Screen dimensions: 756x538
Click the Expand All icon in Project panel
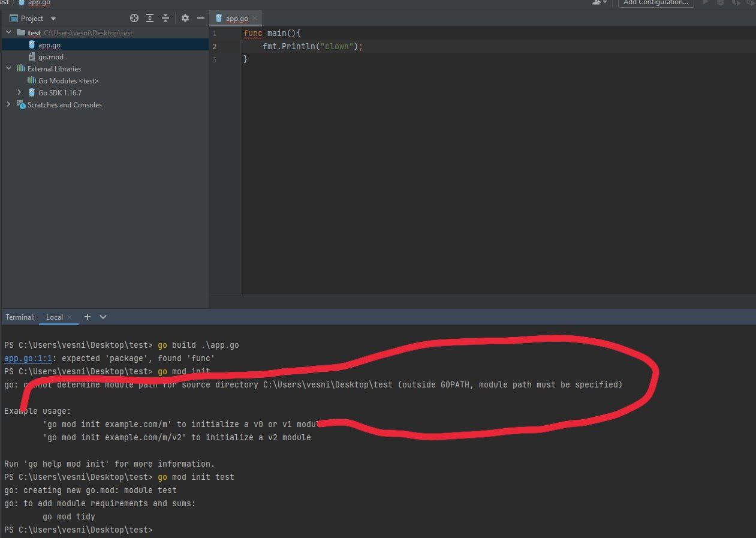pos(150,19)
